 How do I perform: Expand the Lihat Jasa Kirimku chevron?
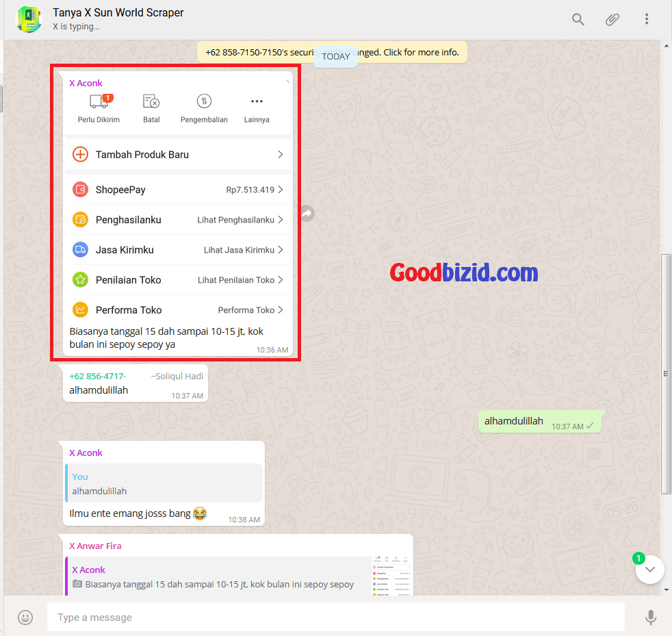pyautogui.click(x=281, y=250)
